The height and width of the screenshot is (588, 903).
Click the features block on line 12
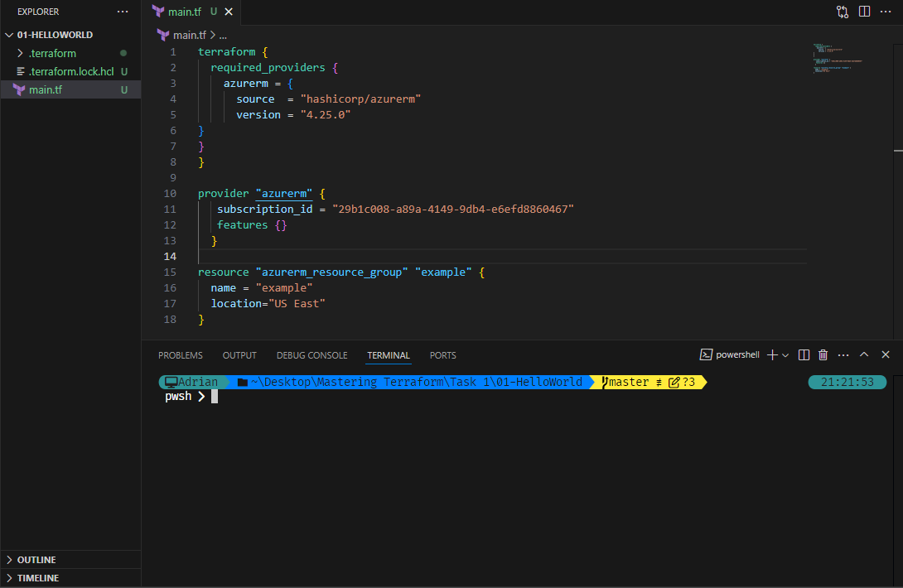pos(252,224)
